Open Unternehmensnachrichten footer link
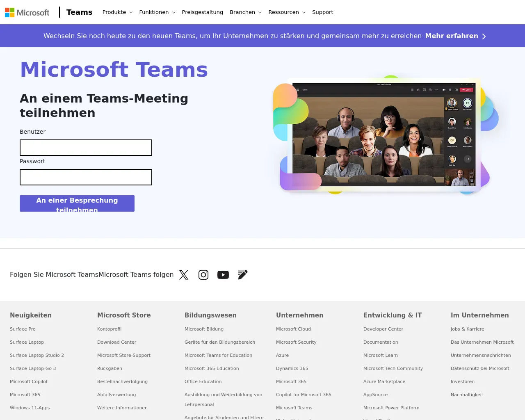This screenshot has height=420, width=525. click(481, 355)
